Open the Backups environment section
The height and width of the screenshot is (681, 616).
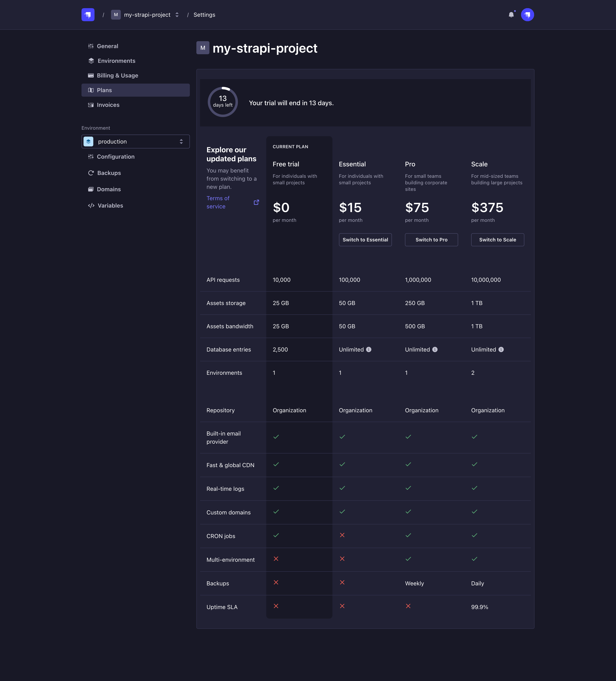tap(109, 173)
